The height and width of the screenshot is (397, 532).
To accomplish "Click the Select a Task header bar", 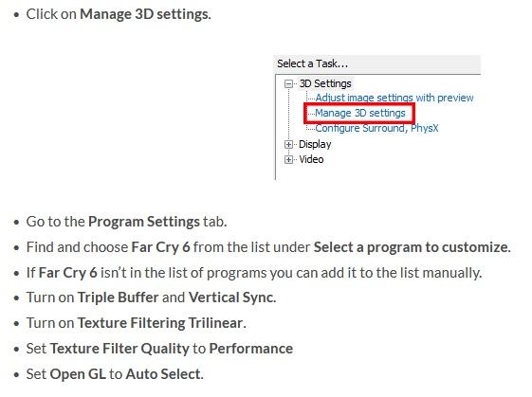I will pos(377,63).
